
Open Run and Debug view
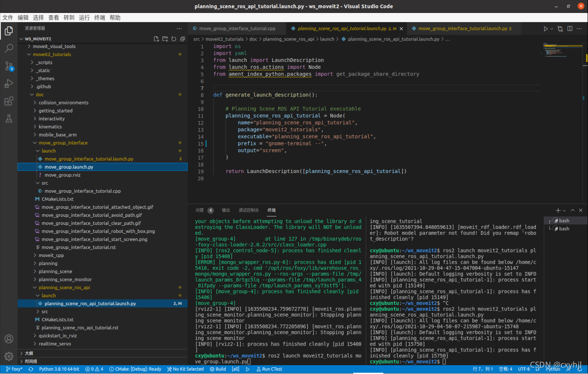point(9,84)
